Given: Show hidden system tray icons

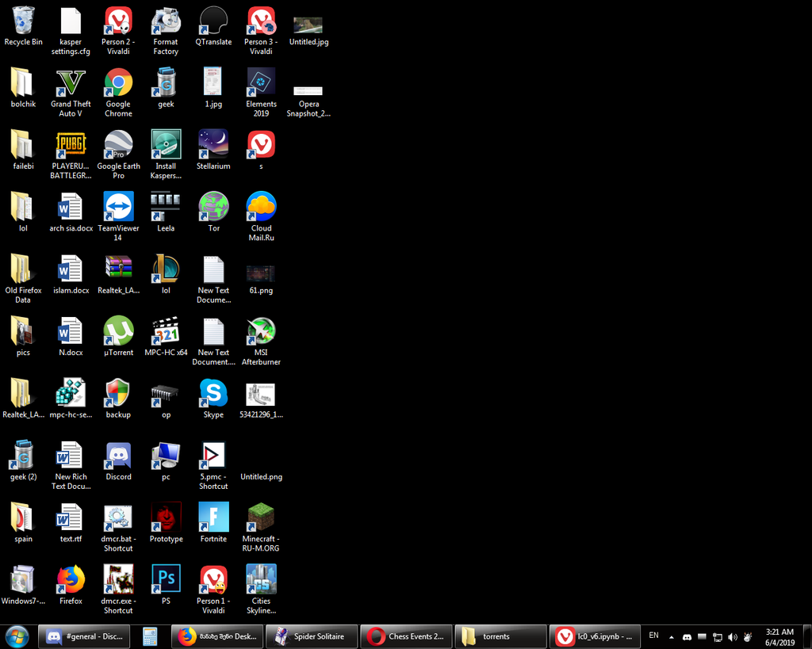Looking at the screenshot, I should coord(671,637).
